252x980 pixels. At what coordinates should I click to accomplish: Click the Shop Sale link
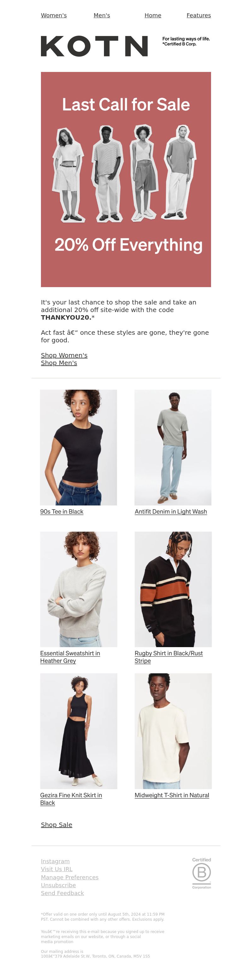57,824
